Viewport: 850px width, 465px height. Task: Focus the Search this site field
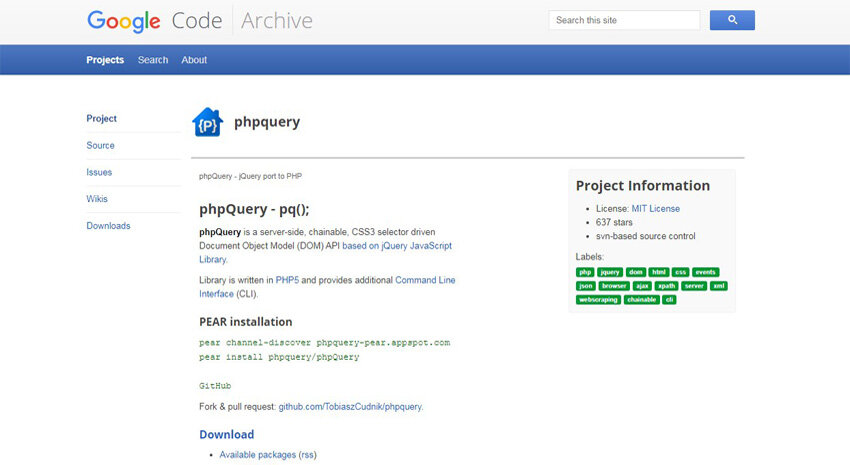624,20
